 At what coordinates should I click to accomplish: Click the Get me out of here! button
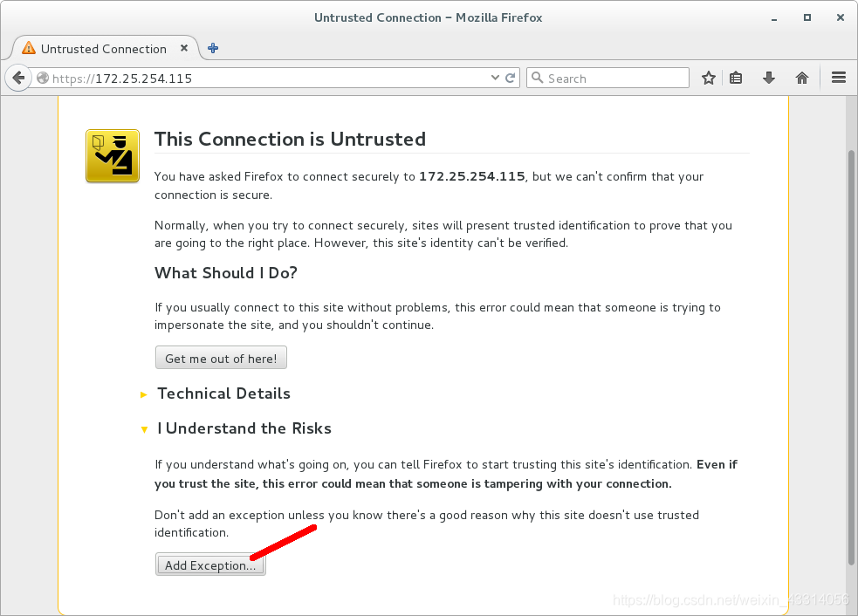(x=221, y=358)
